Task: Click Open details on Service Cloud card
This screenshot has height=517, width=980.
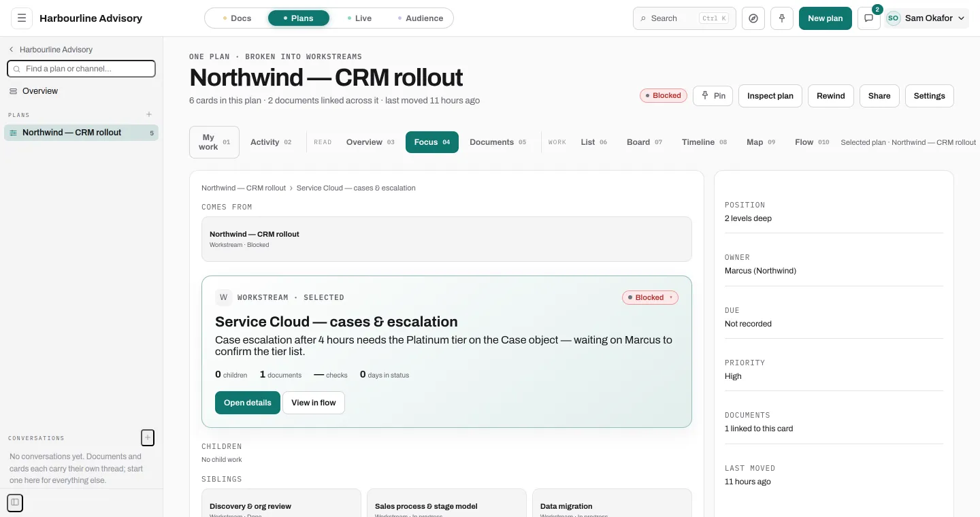Action: point(248,403)
